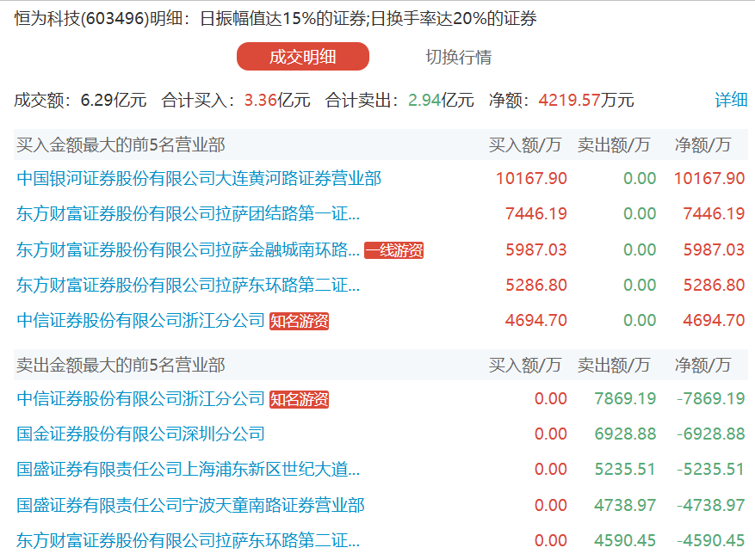Open 东方财富证券拉萨东环路第二证 in the buy list
Image resolution: width=755 pixels, height=560 pixels.
point(189,285)
